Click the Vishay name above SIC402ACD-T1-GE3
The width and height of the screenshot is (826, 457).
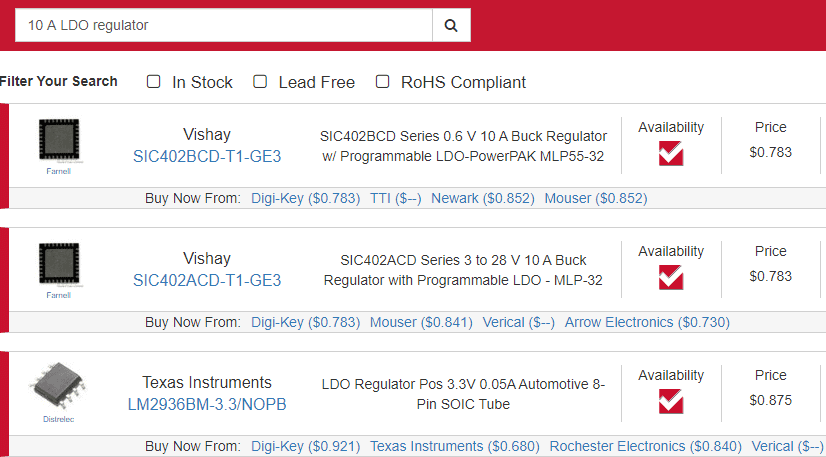pos(207,259)
